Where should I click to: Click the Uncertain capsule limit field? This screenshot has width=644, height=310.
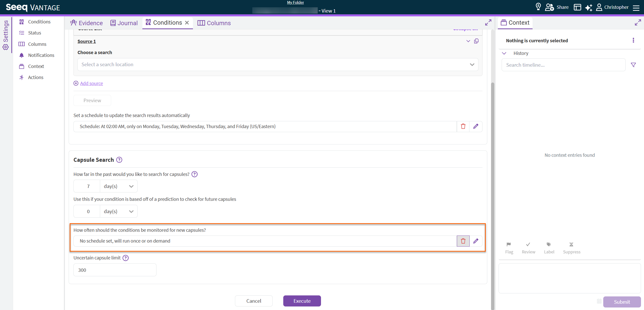(x=115, y=270)
